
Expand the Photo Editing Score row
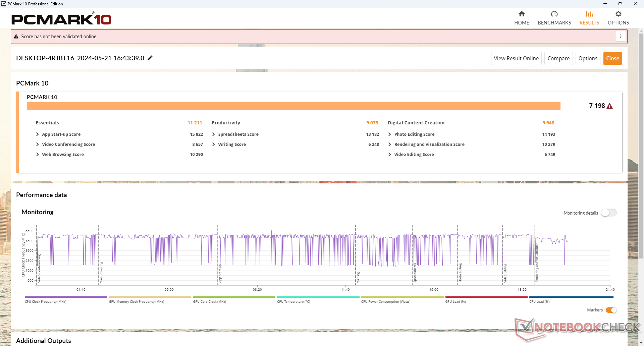390,134
